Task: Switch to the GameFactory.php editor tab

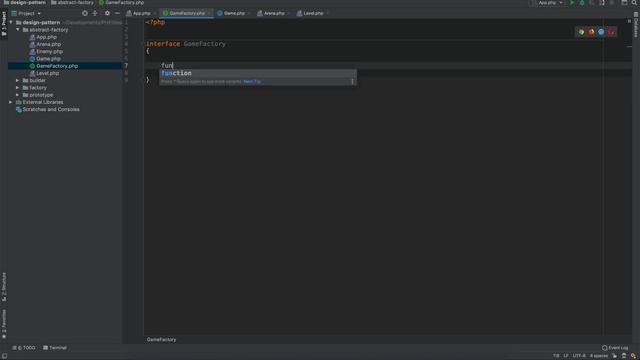Action: coord(186,13)
